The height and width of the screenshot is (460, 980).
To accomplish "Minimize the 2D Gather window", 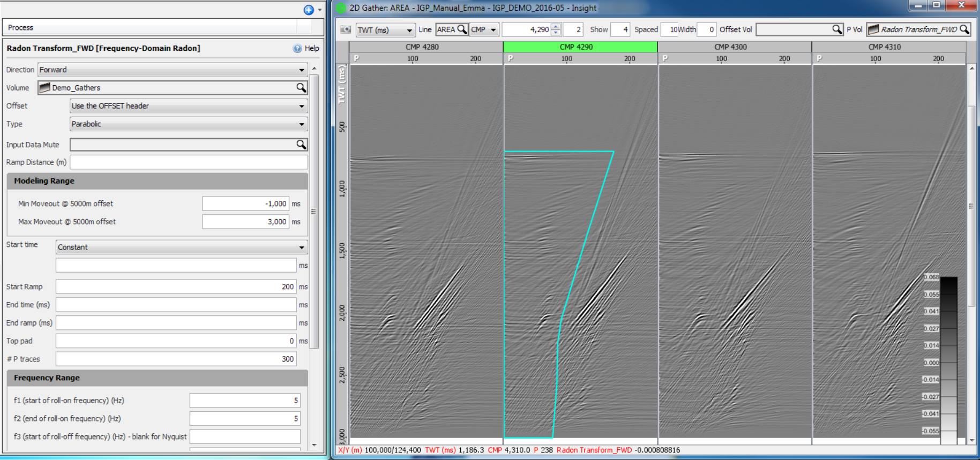I will point(919,5).
